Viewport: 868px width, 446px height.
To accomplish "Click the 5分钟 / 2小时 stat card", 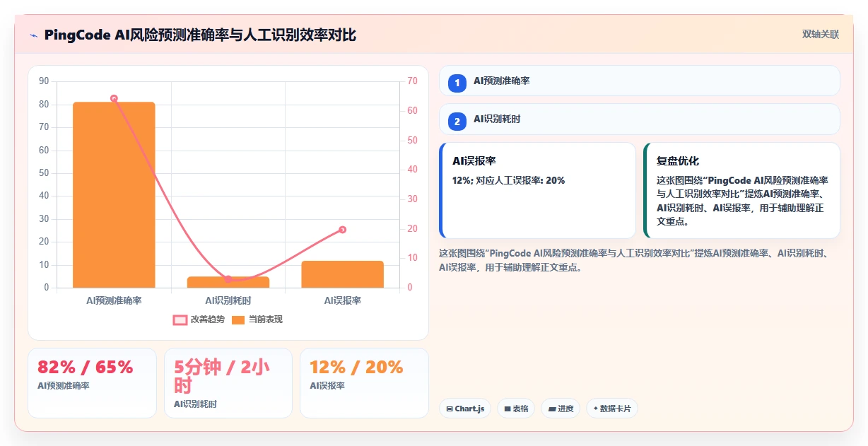I will point(228,383).
